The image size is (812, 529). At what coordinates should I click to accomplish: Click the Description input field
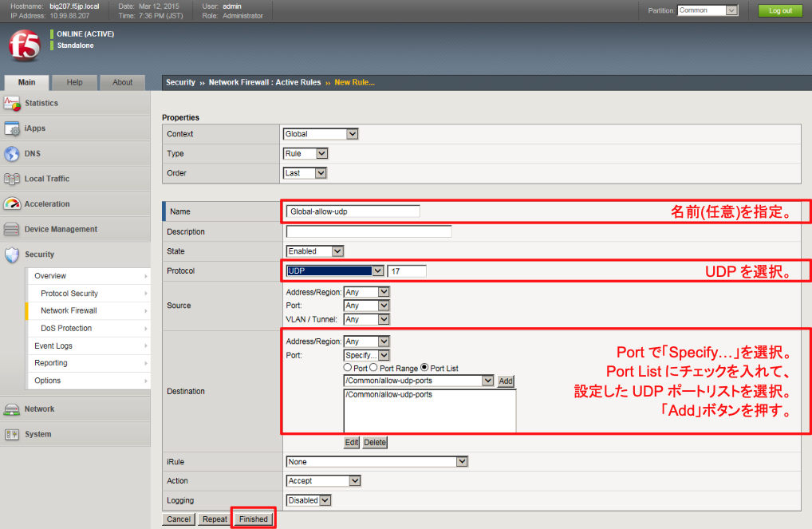pyautogui.click(x=369, y=231)
